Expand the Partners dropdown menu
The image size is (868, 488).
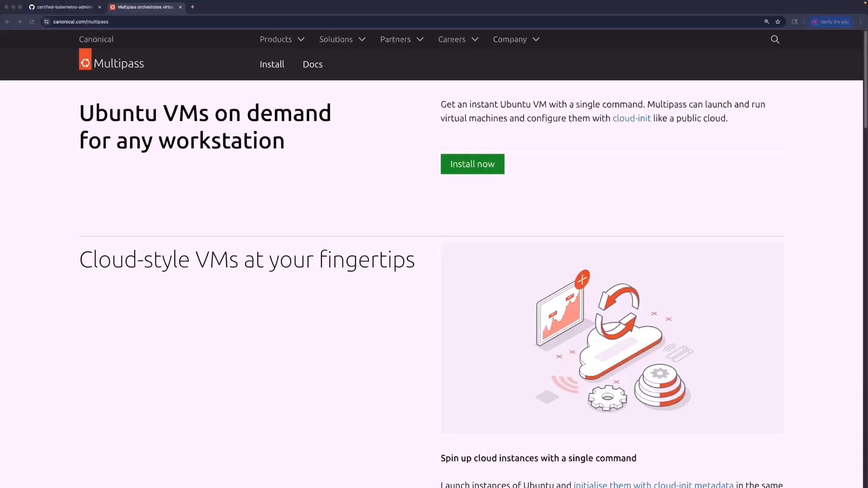point(402,39)
